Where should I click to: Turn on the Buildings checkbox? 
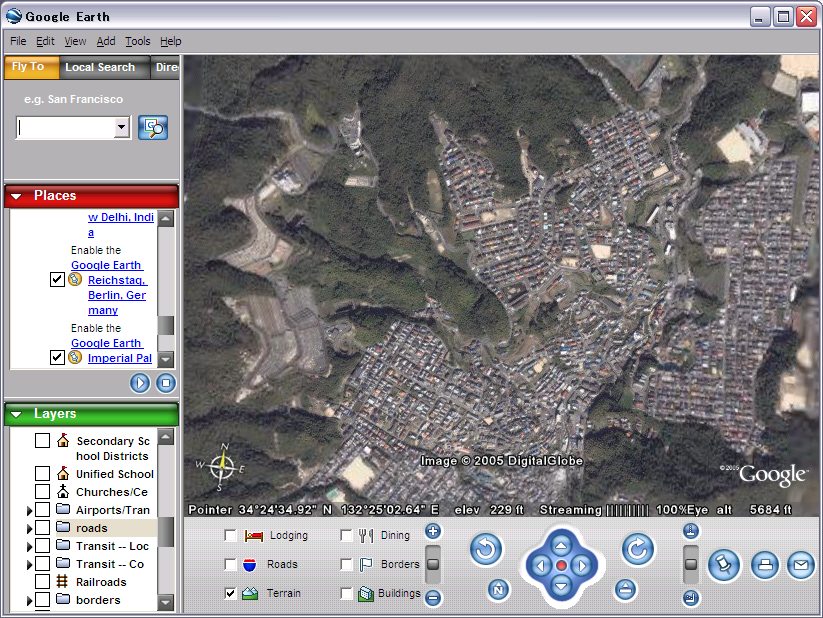tap(347, 594)
